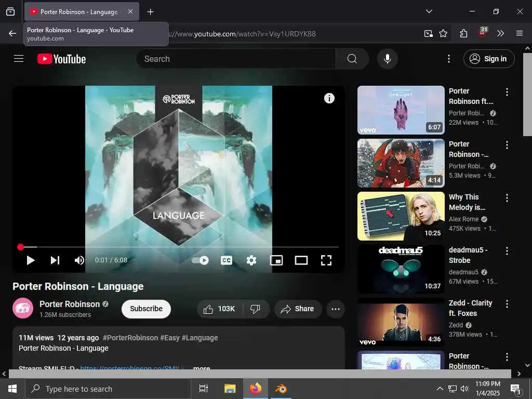This screenshot has height=399, width=532.
Task: Open Porter Robinson channel name link
Action: click(70, 304)
